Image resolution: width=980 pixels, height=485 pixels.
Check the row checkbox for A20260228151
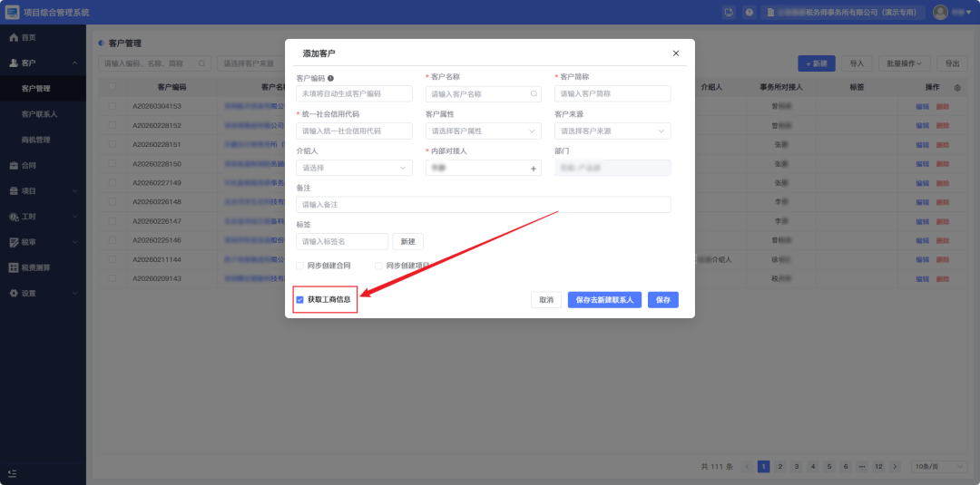tap(112, 144)
